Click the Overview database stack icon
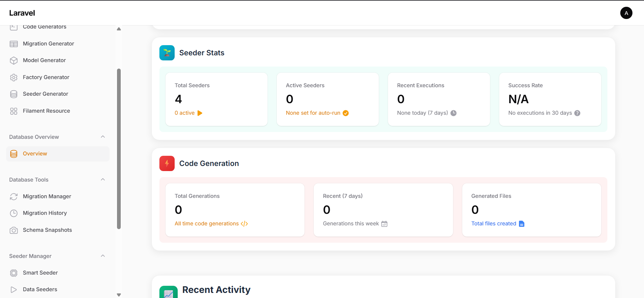This screenshot has width=644, height=298. coord(14,154)
